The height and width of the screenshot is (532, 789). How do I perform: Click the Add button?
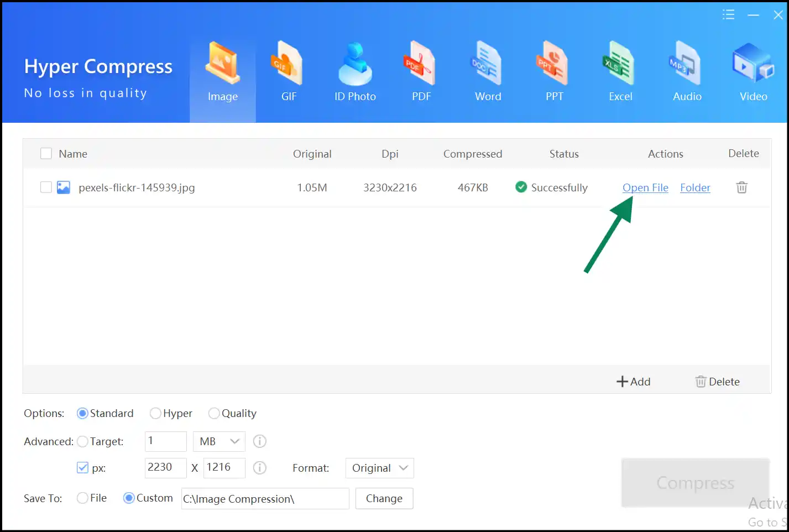click(x=634, y=382)
